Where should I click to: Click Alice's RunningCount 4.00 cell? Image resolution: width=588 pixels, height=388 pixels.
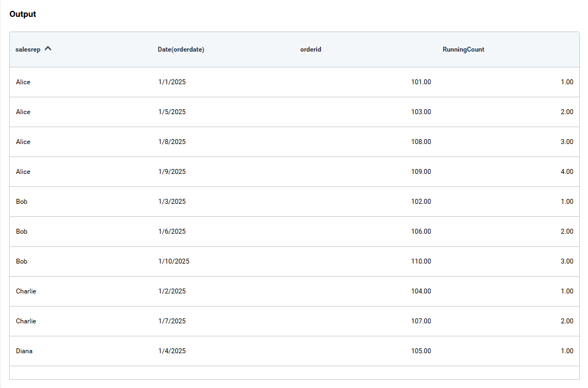click(x=567, y=172)
